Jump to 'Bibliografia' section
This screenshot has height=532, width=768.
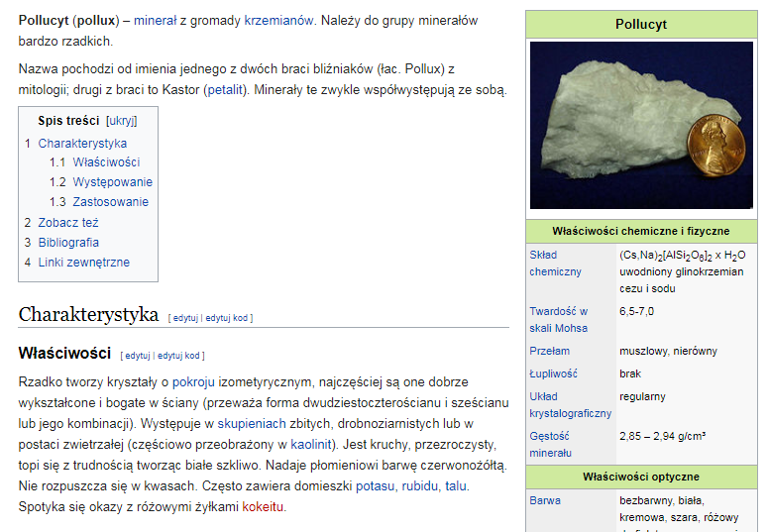click(x=68, y=243)
